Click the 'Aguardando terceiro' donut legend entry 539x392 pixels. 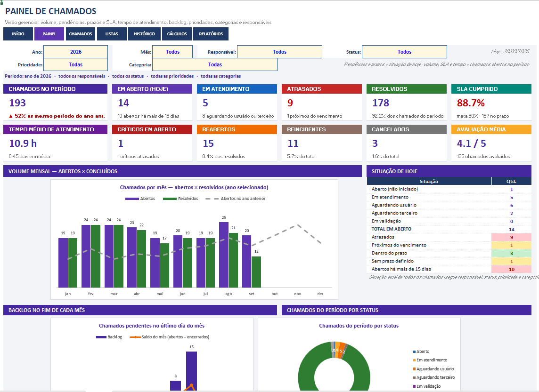434,377
